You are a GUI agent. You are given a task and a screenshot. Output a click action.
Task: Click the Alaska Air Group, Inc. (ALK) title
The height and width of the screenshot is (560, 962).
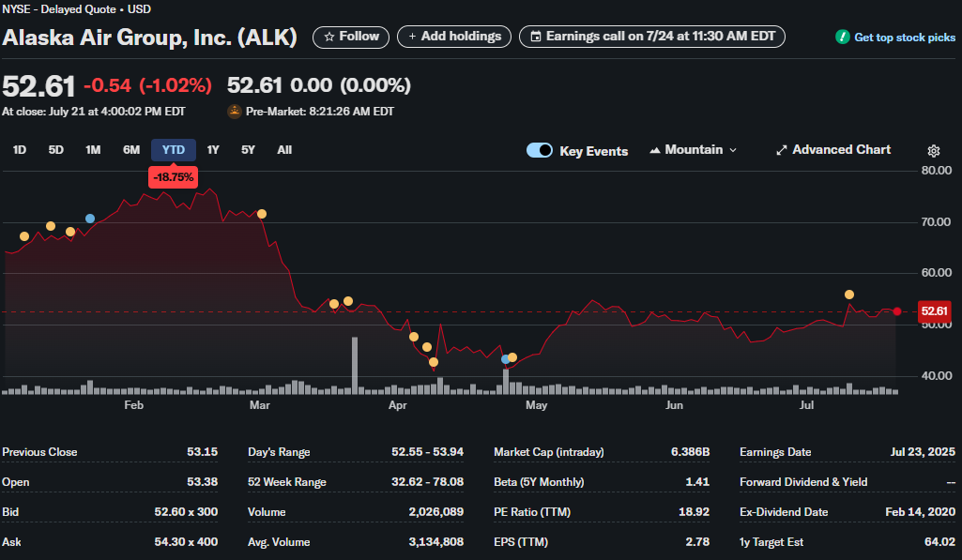(150, 38)
